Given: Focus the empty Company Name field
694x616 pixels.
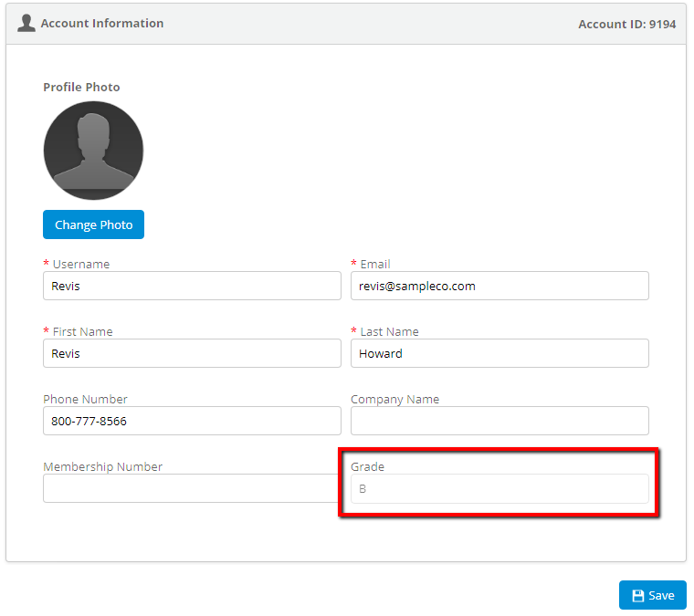Looking at the screenshot, I should (x=499, y=421).
